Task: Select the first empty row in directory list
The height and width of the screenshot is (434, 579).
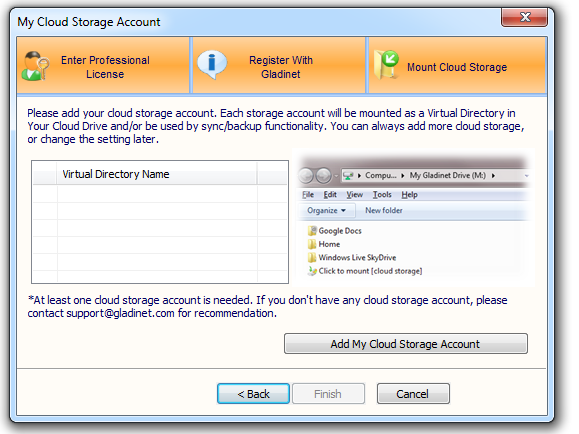Action: click(x=160, y=194)
